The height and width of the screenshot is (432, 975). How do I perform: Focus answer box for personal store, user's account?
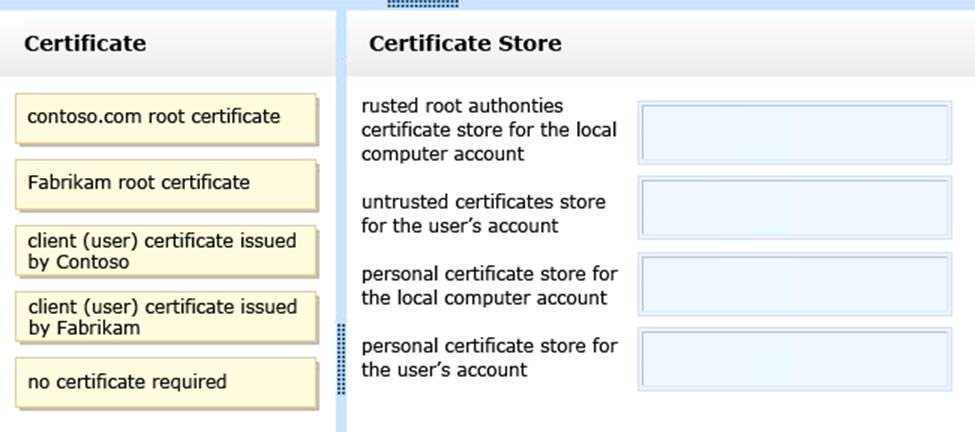(x=794, y=360)
